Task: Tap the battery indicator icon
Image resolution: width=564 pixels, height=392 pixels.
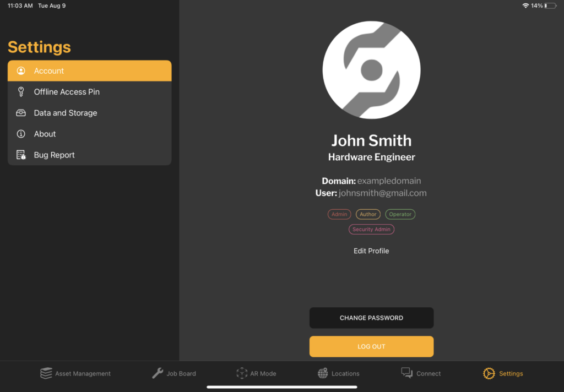Action: [550, 6]
